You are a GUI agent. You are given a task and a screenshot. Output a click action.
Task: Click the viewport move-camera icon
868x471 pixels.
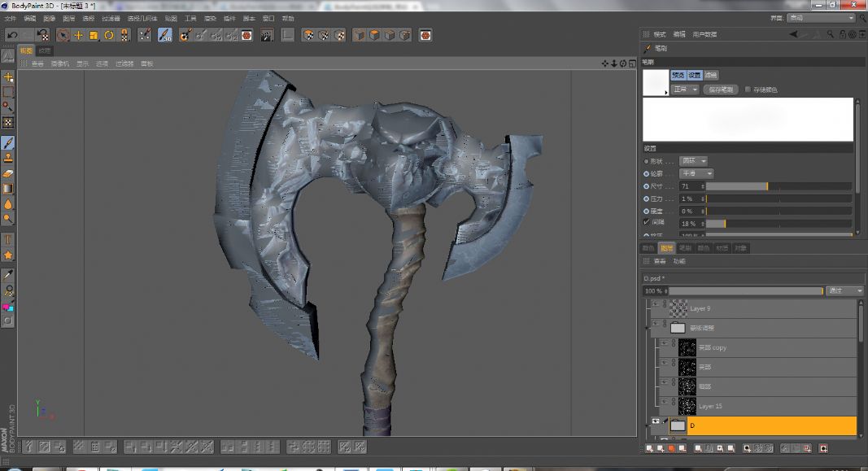(605, 63)
